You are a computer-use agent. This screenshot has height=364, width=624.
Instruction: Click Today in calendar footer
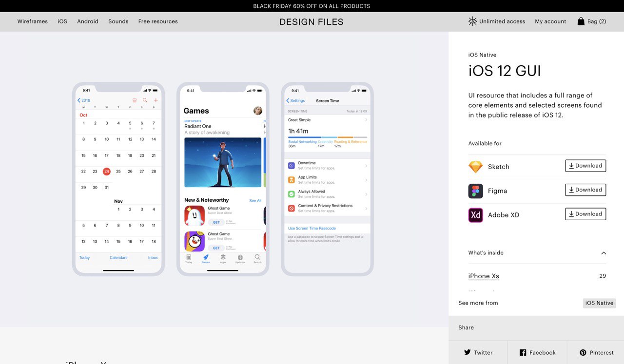click(84, 257)
